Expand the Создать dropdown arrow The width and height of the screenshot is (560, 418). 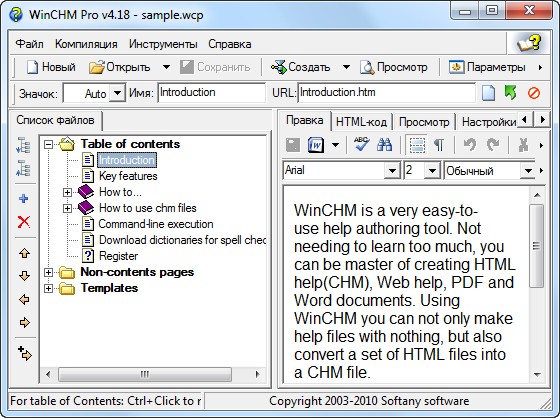346,67
